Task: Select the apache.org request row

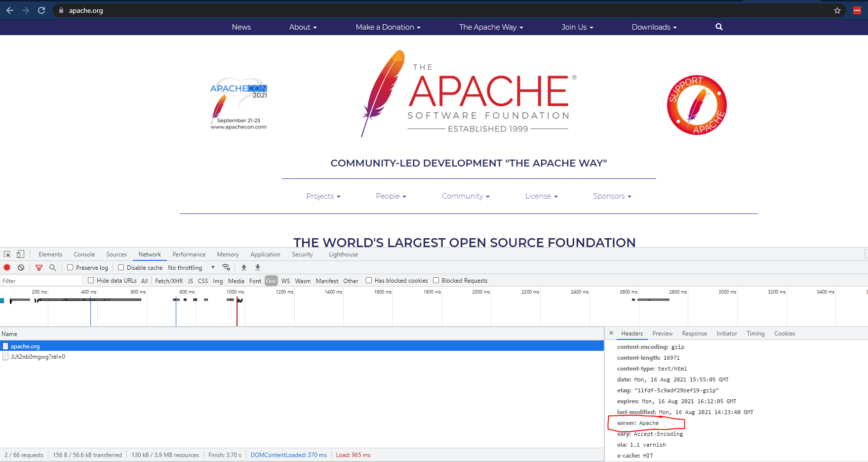Action: [x=302, y=346]
